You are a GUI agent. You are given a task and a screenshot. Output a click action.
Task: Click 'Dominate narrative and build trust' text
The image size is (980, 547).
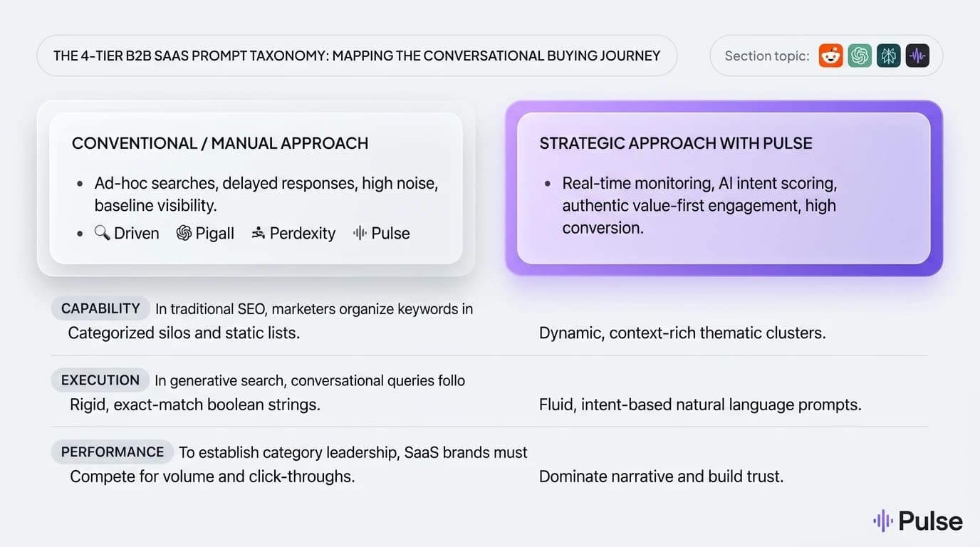(x=661, y=476)
